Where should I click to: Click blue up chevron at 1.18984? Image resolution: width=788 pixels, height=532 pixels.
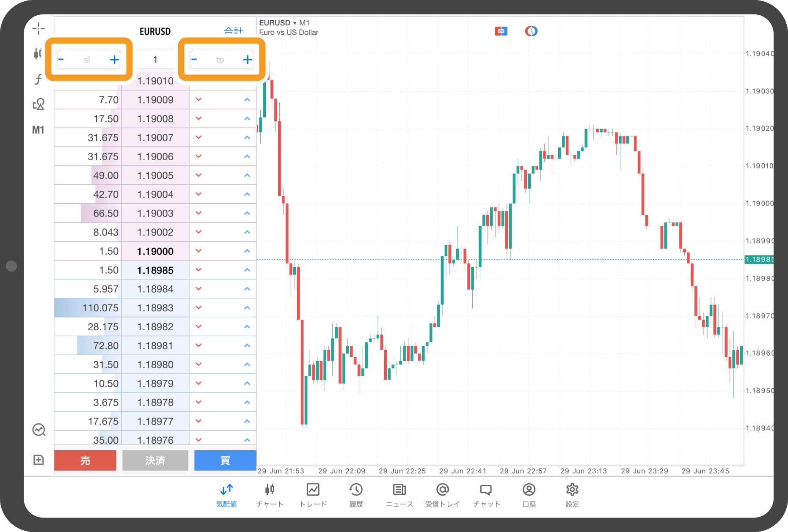247,289
